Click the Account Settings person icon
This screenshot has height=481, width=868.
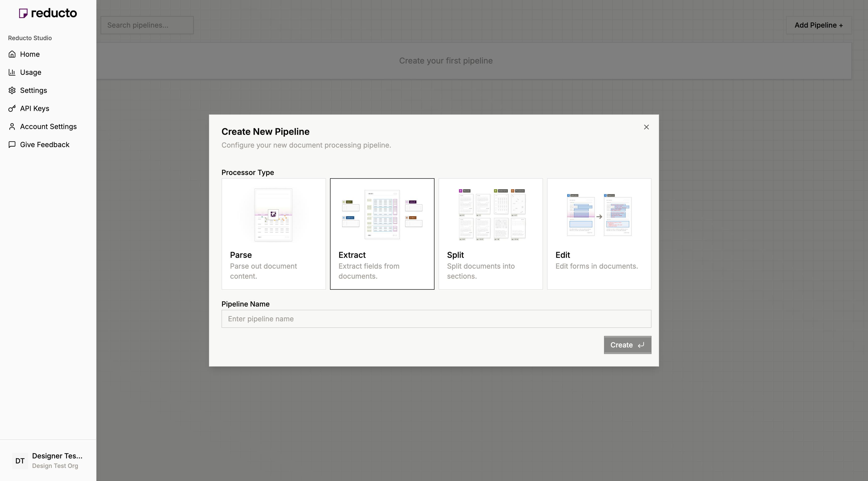[12, 126]
